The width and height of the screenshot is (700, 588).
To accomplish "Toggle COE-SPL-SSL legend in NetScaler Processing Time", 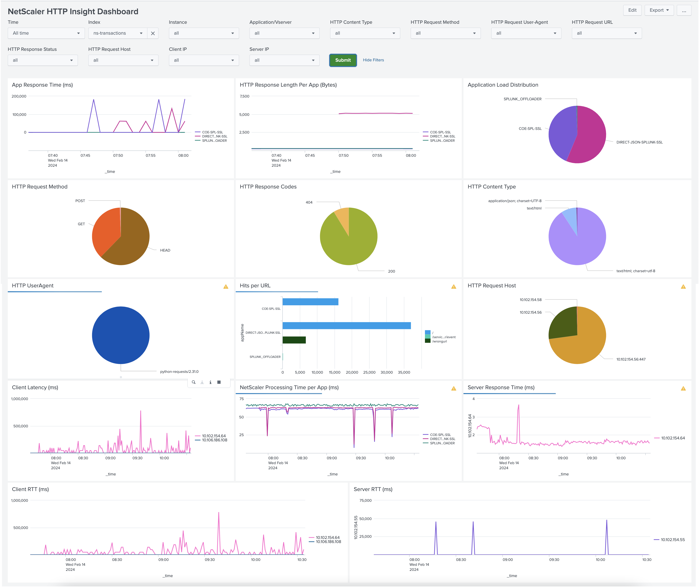I will pyautogui.click(x=437, y=435).
